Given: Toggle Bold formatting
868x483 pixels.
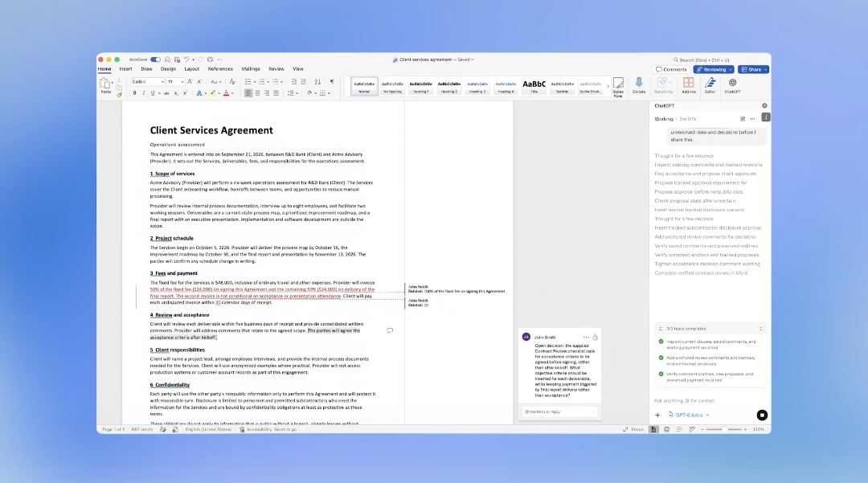Looking at the screenshot, I should click(x=134, y=93).
